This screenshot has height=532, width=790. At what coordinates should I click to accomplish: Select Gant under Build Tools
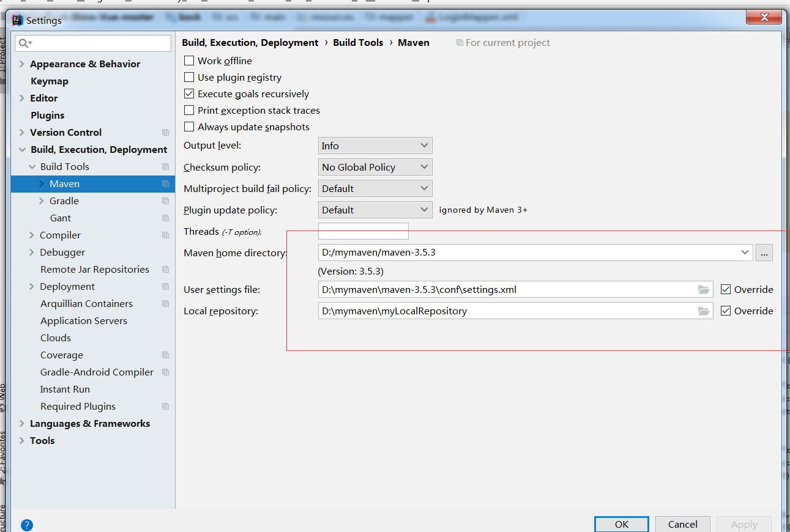click(61, 218)
